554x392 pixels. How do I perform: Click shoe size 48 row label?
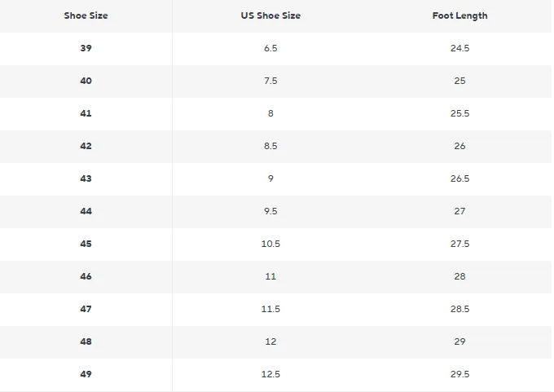tap(86, 341)
